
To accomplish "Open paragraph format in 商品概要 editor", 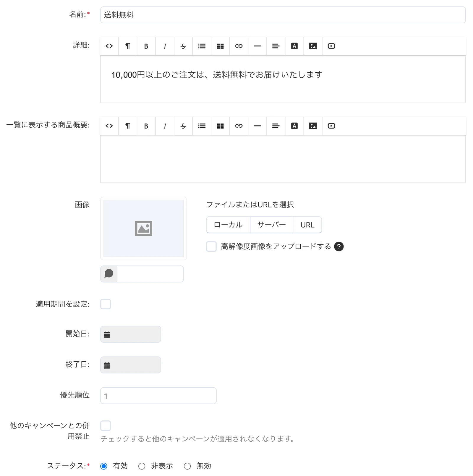I will click(128, 126).
